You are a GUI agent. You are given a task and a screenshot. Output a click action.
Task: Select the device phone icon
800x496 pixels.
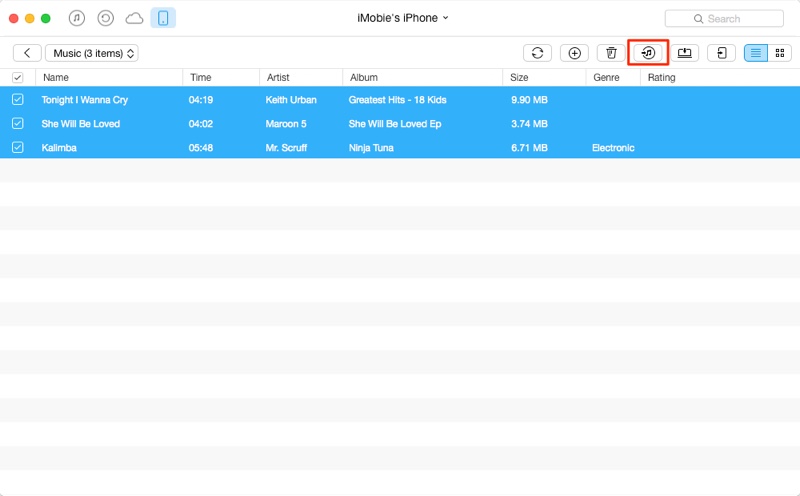click(163, 18)
